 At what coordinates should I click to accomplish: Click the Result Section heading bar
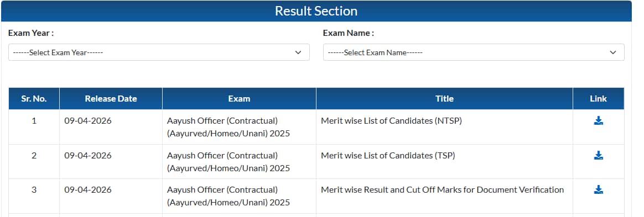(x=316, y=11)
